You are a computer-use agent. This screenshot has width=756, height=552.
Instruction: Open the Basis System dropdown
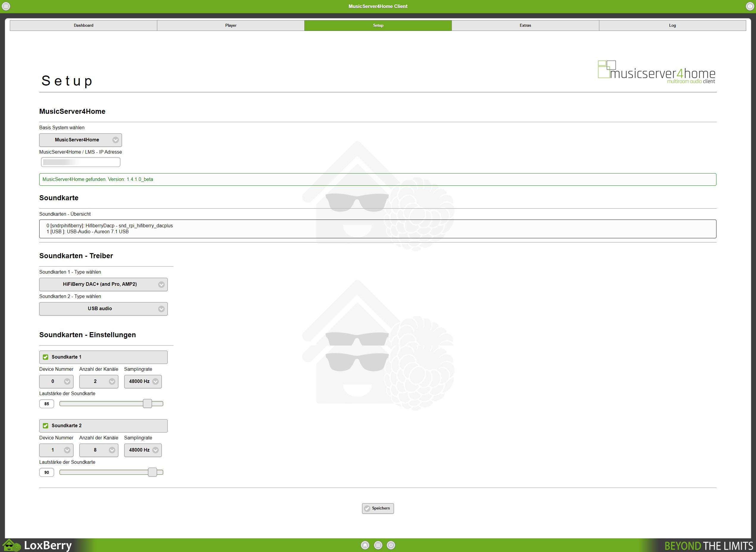click(x=81, y=140)
